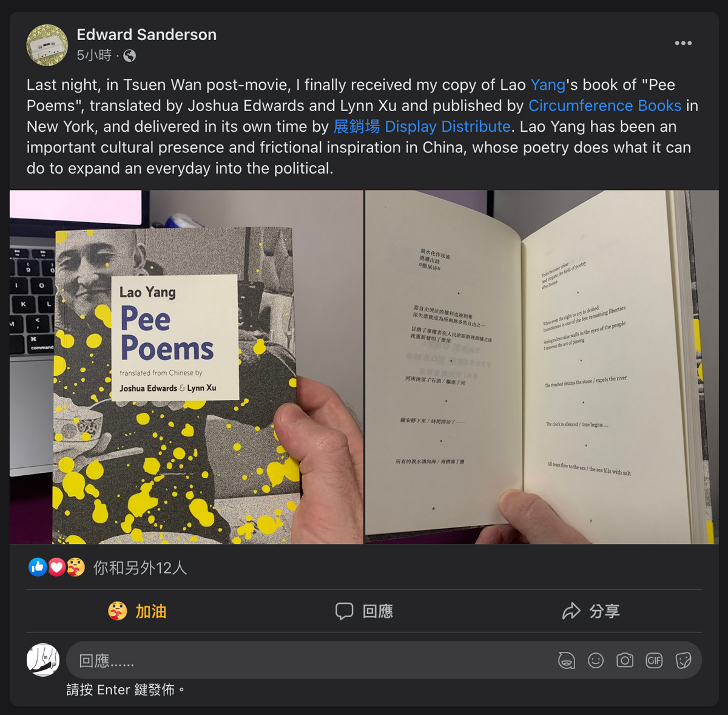Click the red heart reaction icon
This screenshot has width=728, height=715.
[x=56, y=567]
